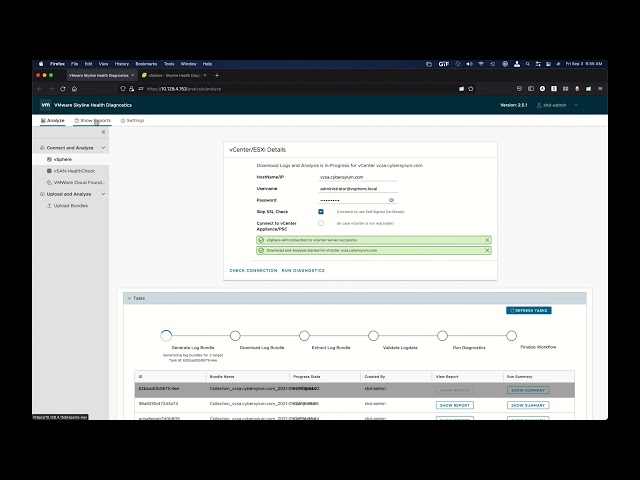Uncheck the Skip SSL Check checkbox

pos(321,211)
